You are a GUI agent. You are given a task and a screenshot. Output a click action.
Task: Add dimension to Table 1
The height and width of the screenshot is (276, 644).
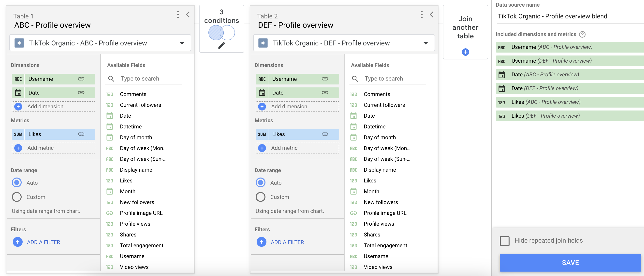tap(54, 106)
